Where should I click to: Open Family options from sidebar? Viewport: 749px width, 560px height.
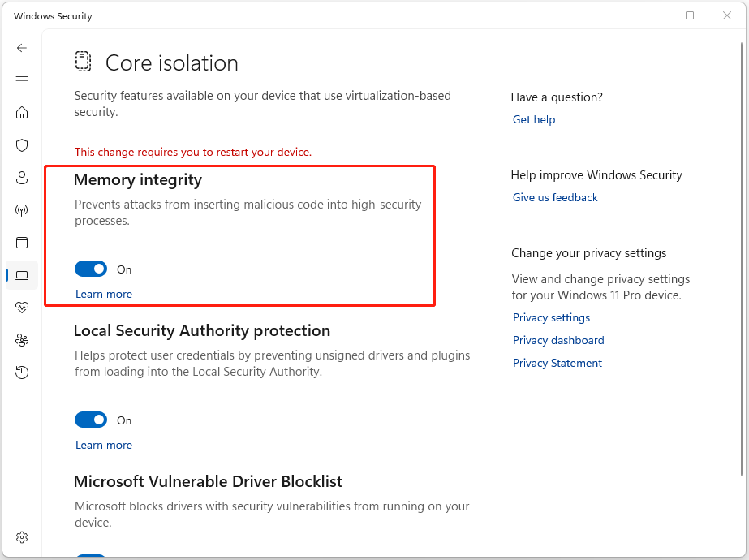[x=22, y=340]
